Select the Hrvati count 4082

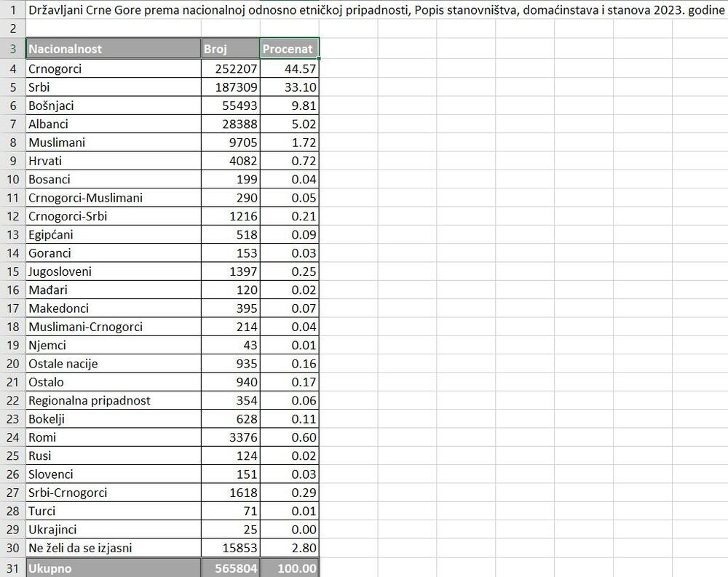[x=230, y=161]
